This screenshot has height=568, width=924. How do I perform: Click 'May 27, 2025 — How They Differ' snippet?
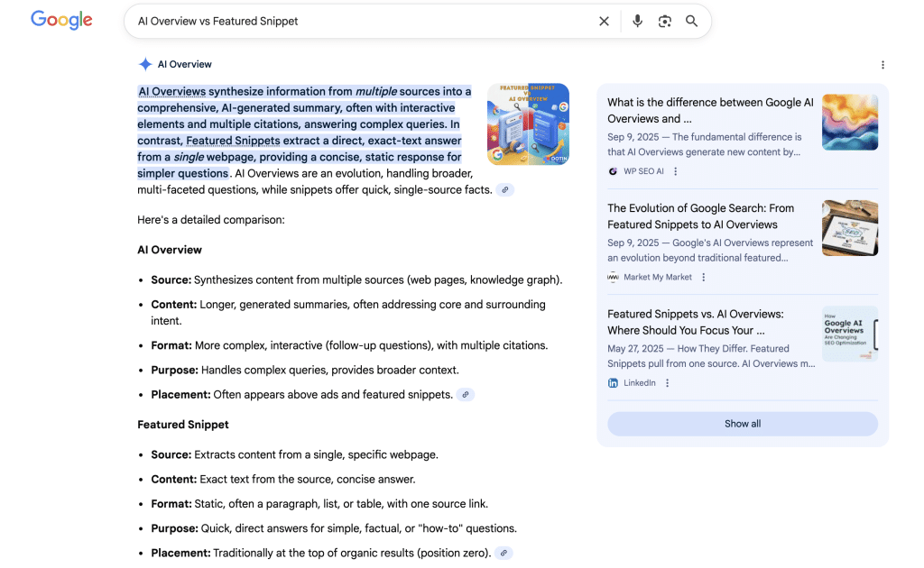711,356
